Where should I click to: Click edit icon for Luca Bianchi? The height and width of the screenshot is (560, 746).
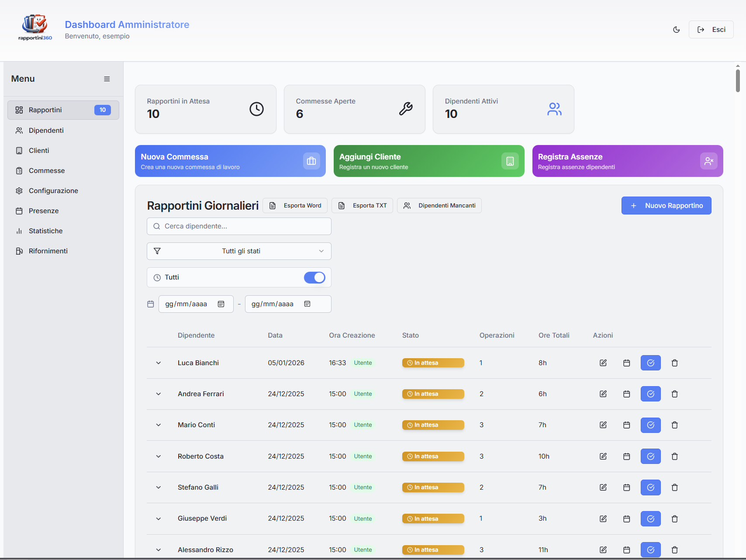tap(603, 363)
